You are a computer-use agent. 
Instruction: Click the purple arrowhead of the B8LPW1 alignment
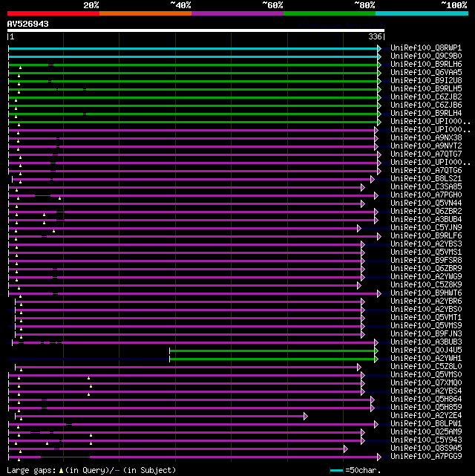376,425
